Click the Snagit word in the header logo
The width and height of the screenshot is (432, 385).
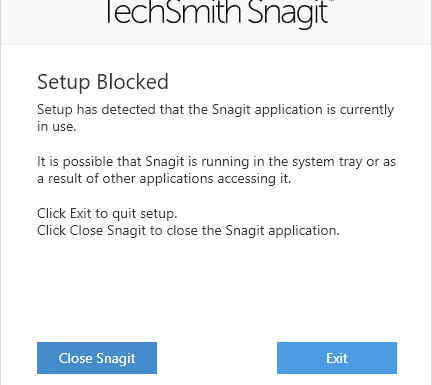[x=288, y=13]
